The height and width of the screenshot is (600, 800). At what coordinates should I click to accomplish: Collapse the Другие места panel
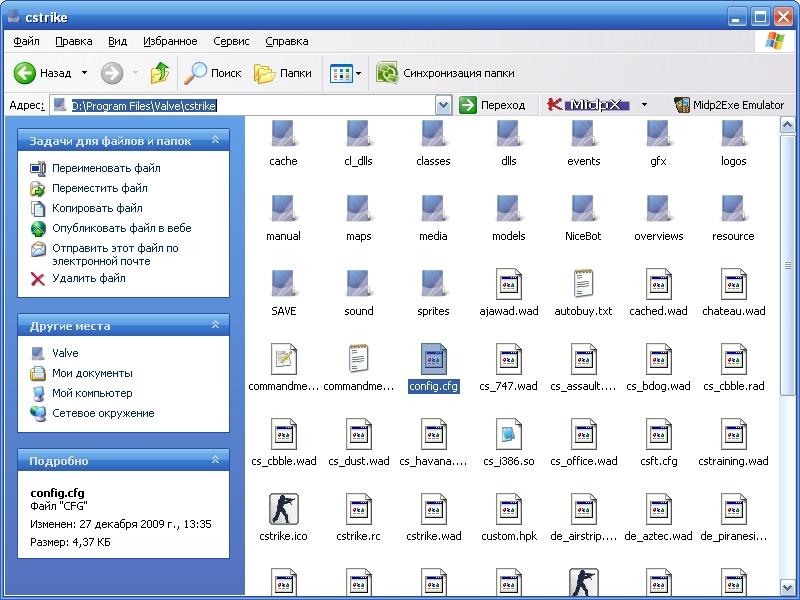click(215, 325)
